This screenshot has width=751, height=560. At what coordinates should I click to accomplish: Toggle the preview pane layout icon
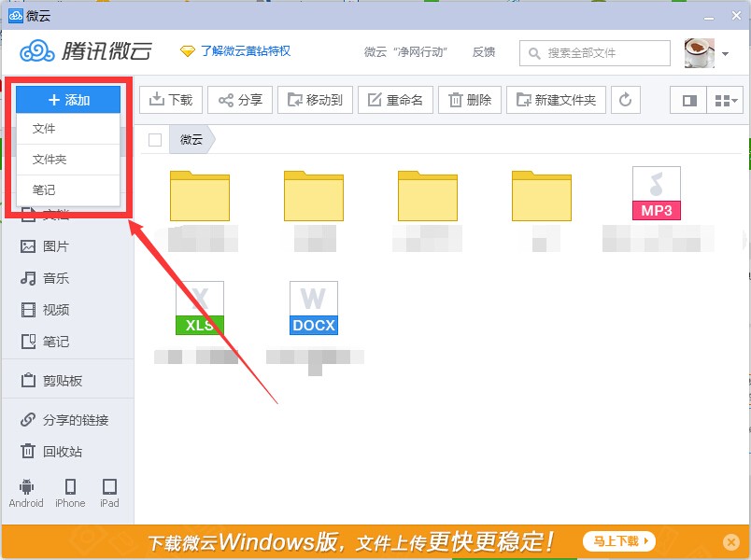(x=688, y=100)
